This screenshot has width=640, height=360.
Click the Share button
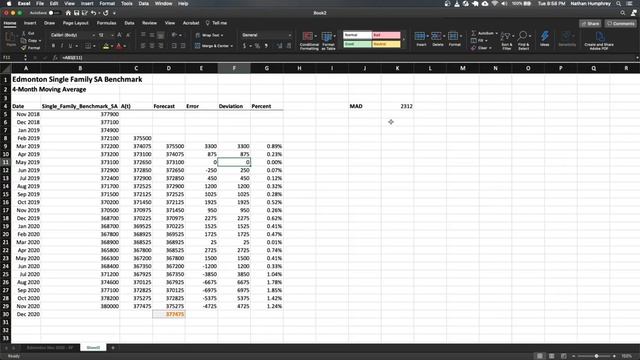tap(590, 24)
